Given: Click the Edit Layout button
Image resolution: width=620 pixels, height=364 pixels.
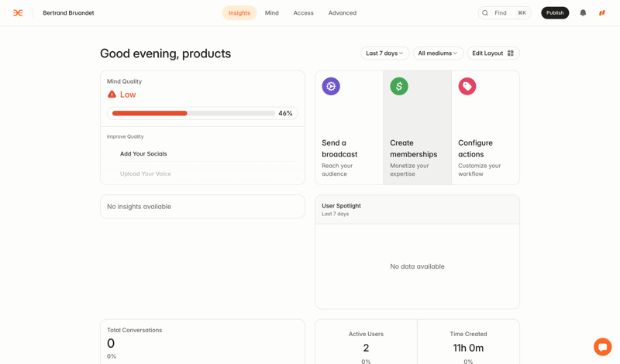Looking at the screenshot, I should click(493, 53).
